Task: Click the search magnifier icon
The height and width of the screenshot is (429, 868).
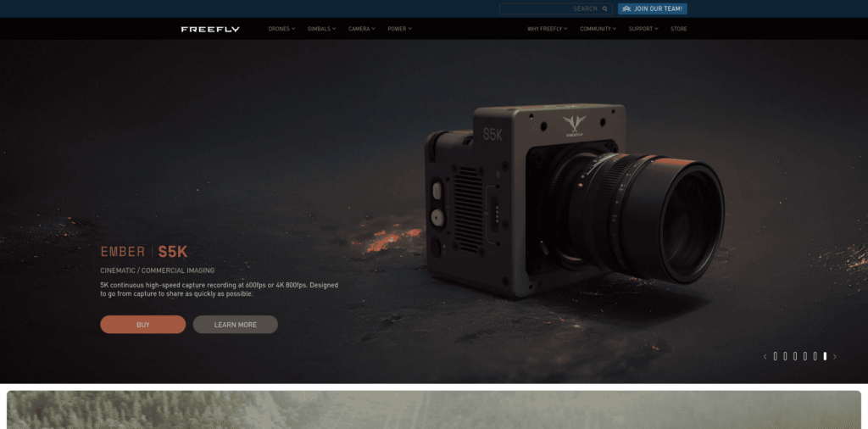Action: click(x=604, y=8)
